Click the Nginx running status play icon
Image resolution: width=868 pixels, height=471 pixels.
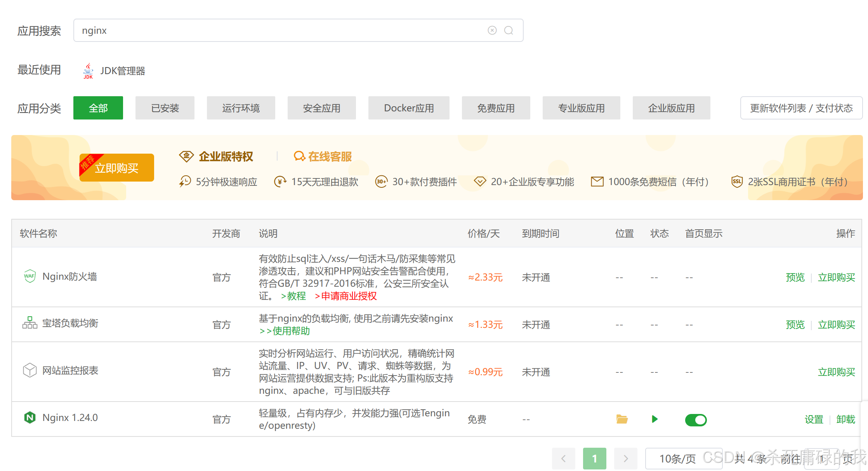tap(654, 419)
